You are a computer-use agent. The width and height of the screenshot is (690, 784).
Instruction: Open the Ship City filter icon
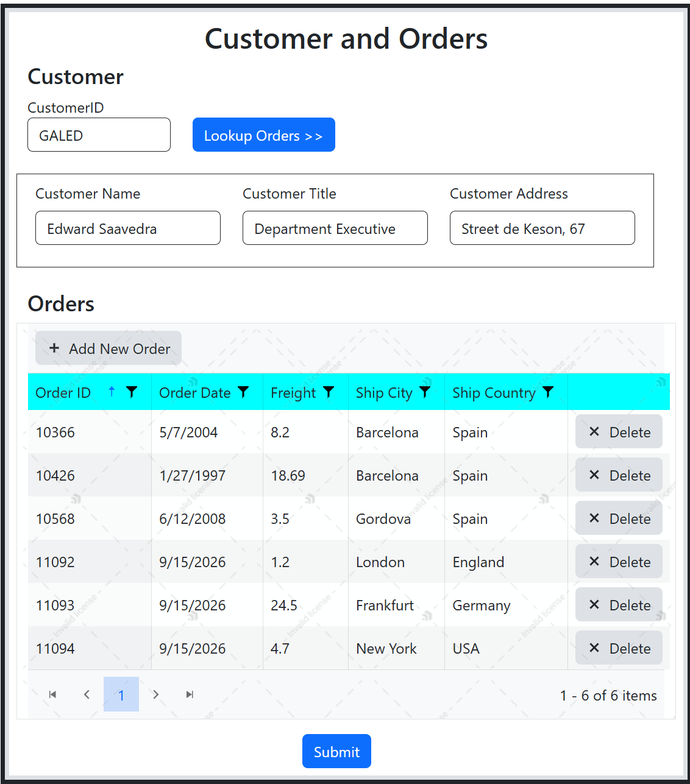pyautogui.click(x=425, y=392)
